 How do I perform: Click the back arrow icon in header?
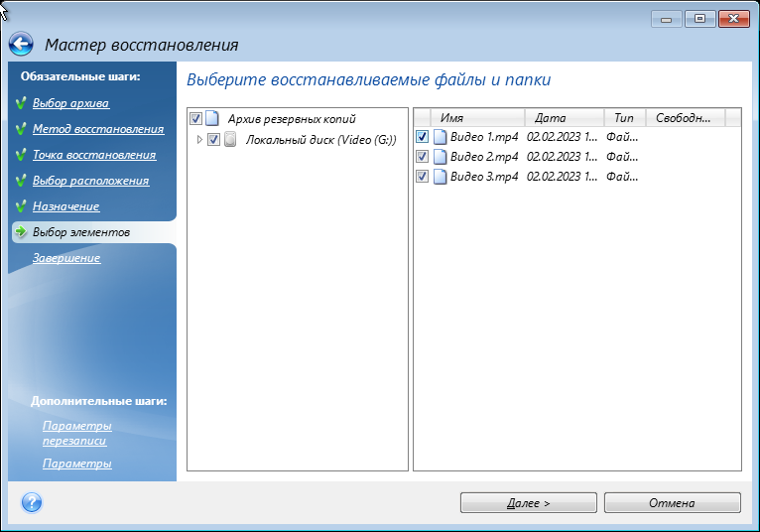point(21,45)
